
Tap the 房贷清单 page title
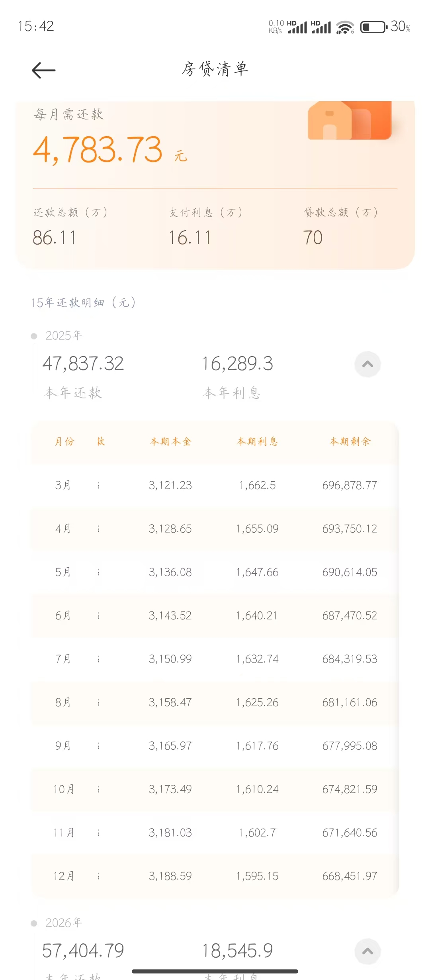click(x=215, y=69)
